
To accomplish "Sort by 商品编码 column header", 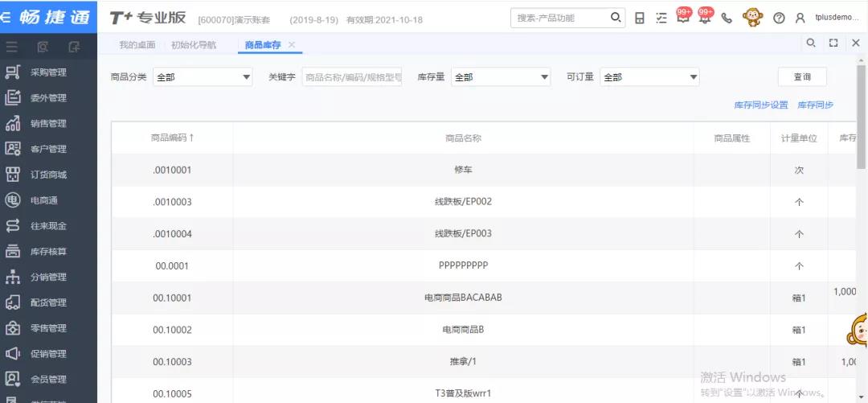I will coord(172,138).
